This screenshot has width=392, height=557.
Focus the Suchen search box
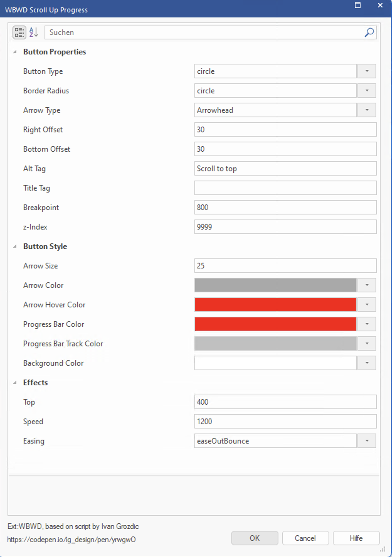pos(204,32)
